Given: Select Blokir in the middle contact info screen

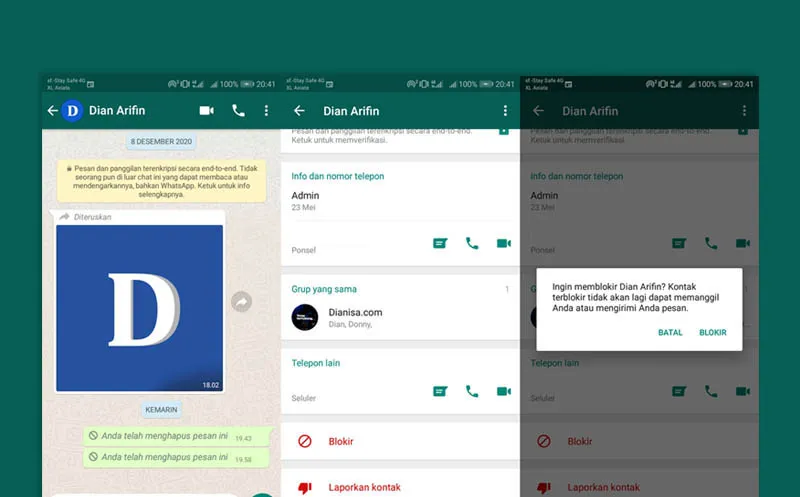Looking at the screenshot, I should point(341,441).
